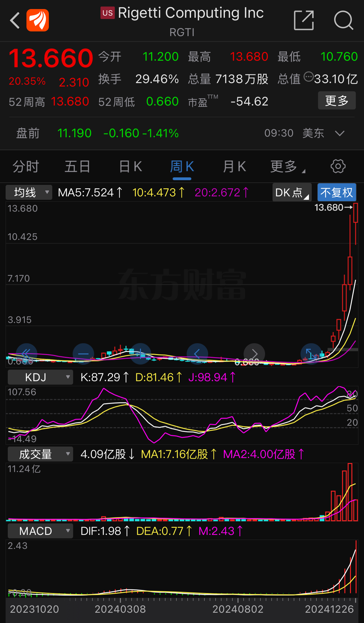Select the 周K tab

[x=182, y=166]
